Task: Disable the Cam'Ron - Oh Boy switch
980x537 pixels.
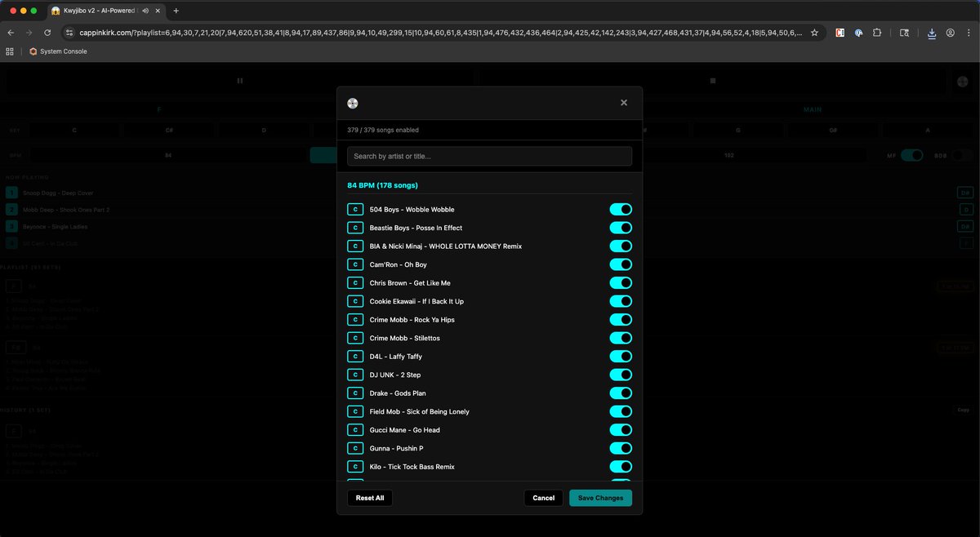Action: [621, 264]
